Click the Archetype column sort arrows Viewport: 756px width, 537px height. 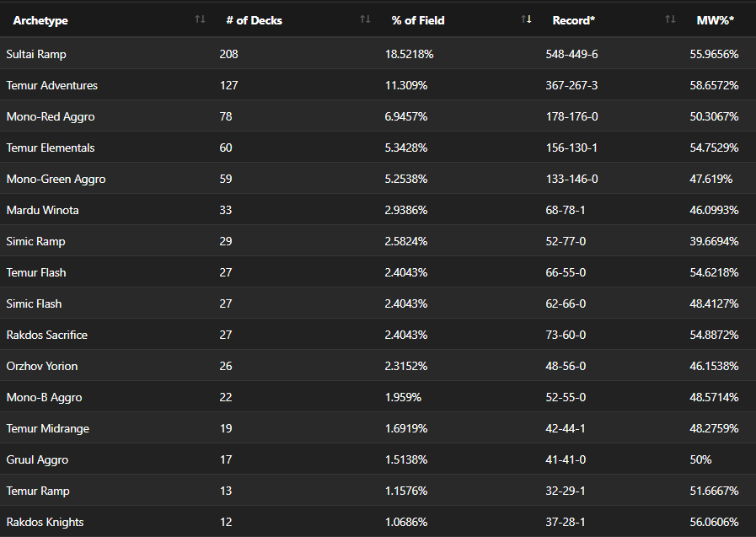click(200, 19)
